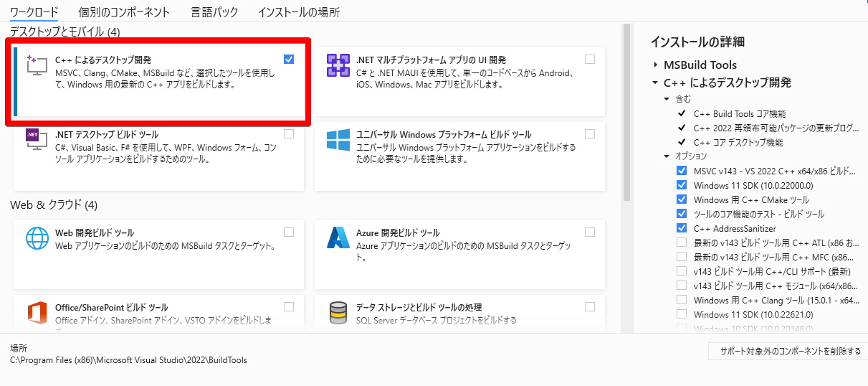Click the Web & クラウド (4) heading

(54, 205)
